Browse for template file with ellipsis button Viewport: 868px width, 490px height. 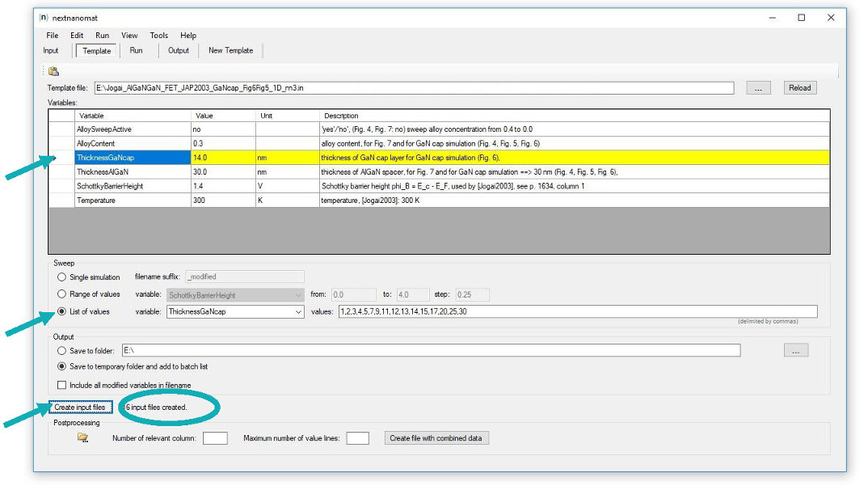[757, 88]
